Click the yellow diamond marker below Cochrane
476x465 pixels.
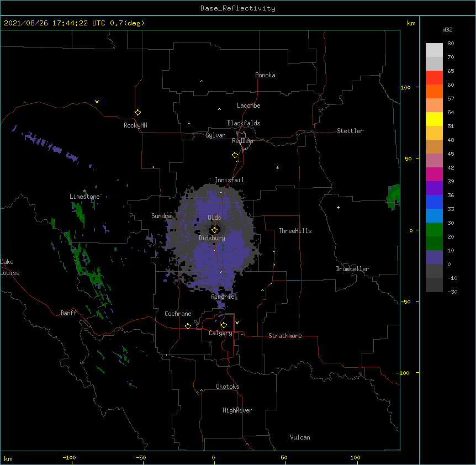(x=188, y=326)
